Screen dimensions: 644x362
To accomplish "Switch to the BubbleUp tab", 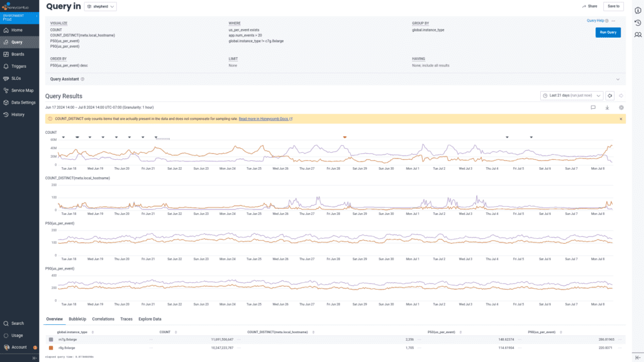I will [x=77, y=319].
